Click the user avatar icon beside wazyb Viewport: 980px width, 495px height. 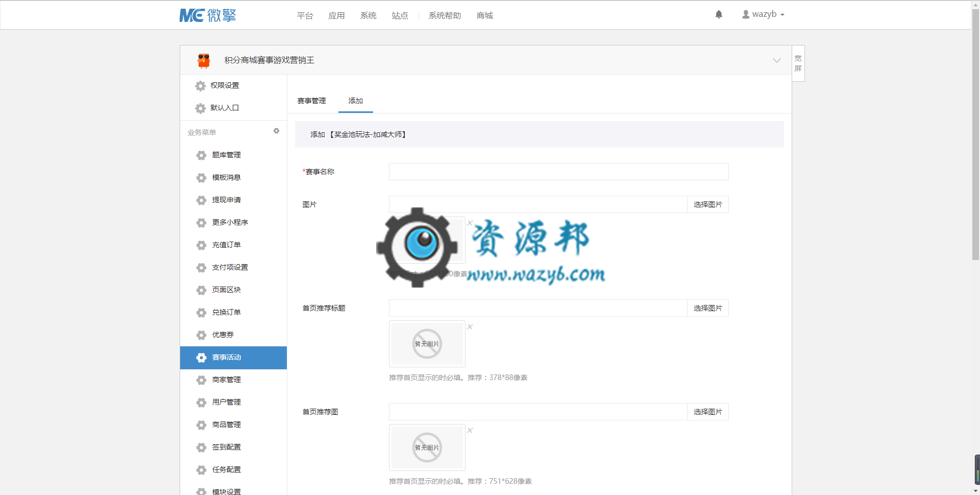coord(746,14)
